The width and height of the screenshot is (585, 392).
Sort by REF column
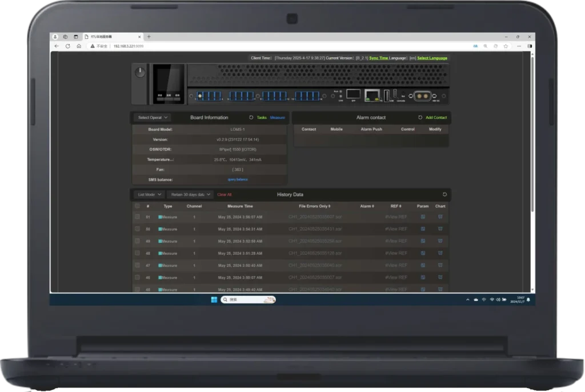[396, 206]
